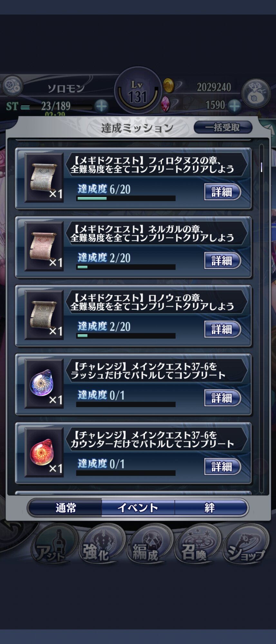Image resolution: width=276 pixels, height=644 pixels.
Task: Open the 編成 menu icon
Action: point(149,545)
